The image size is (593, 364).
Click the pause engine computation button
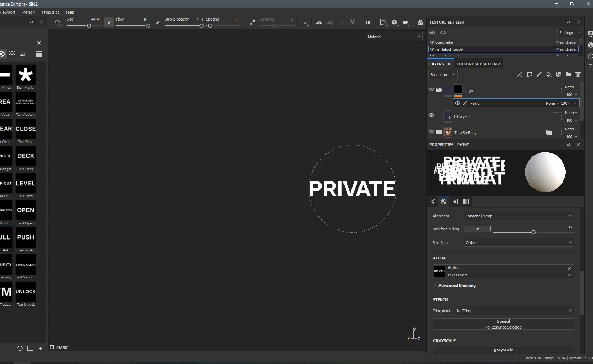[x=367, y=22]
